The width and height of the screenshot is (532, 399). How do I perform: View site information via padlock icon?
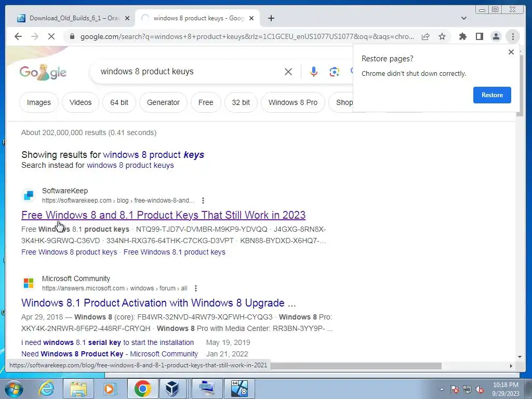click(x=72, y=36)
